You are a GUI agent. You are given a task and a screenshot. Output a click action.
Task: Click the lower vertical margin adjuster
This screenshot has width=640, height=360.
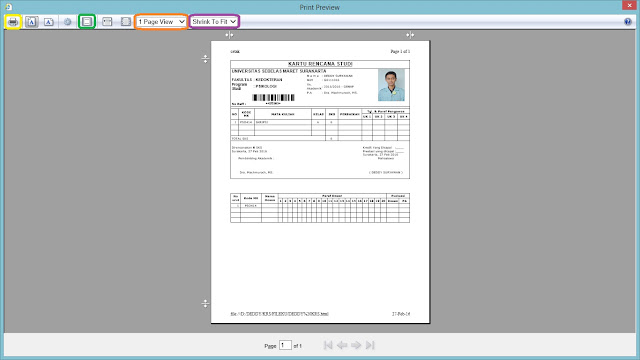[205, 303]
